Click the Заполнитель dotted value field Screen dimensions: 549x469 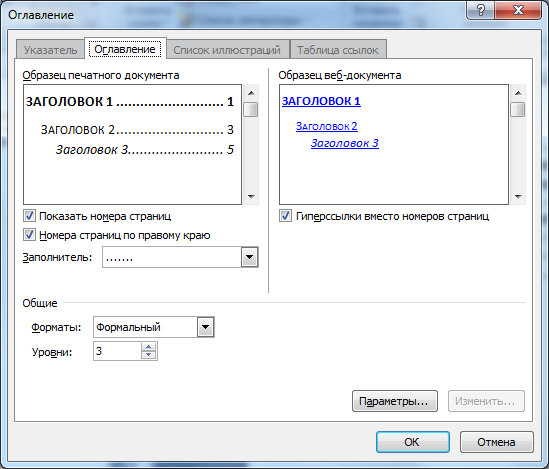tap(172, 257)
